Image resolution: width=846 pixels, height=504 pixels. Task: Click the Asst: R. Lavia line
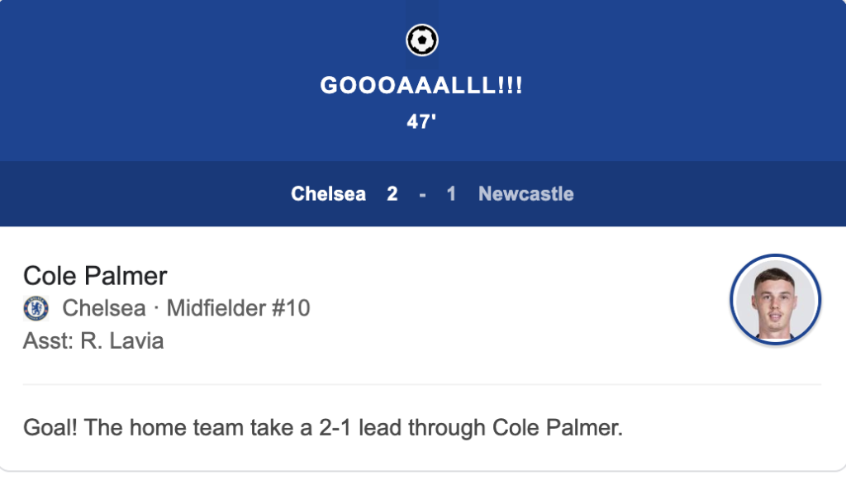click(93, 340)
